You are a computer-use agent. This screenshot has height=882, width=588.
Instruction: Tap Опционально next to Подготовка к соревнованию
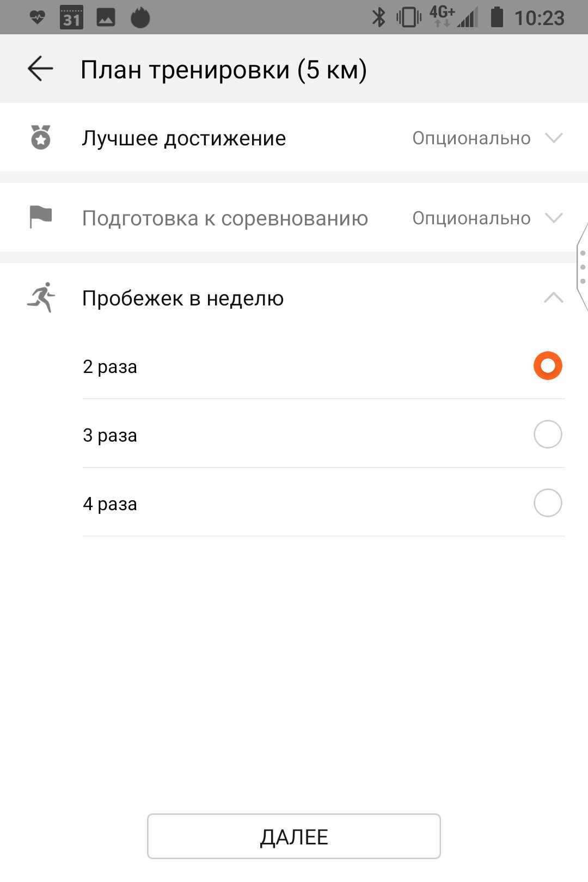tap(471, 218)
